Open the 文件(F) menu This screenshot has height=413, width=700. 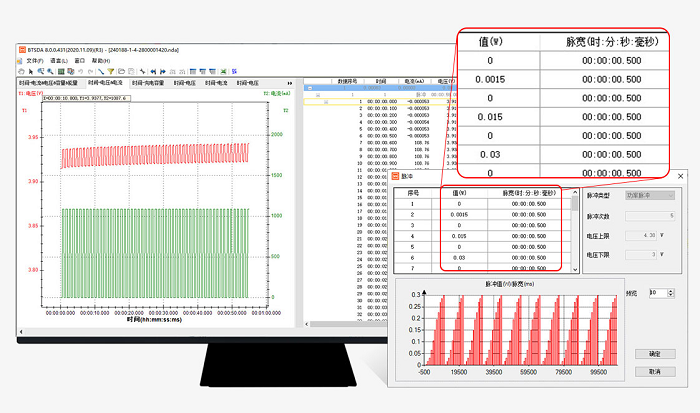pyautogui.click(x=35, y=61)
